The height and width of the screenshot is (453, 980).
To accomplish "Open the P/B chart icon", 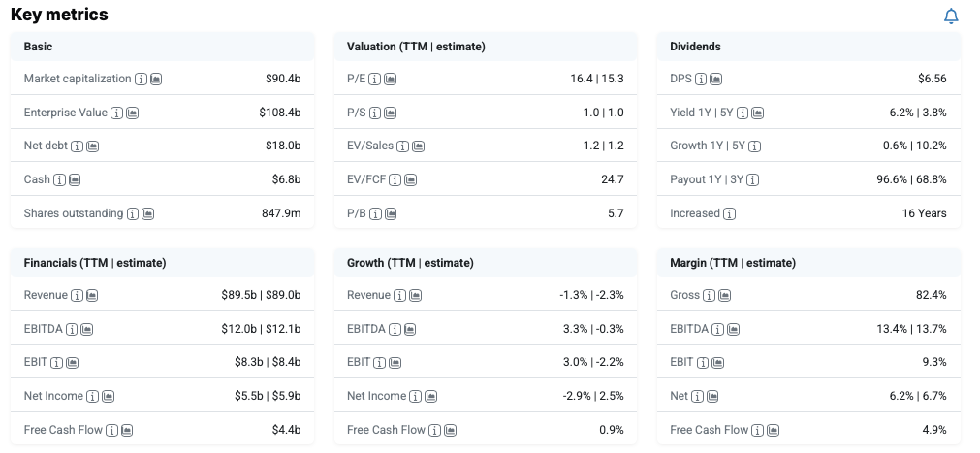I will coord(390,213).
